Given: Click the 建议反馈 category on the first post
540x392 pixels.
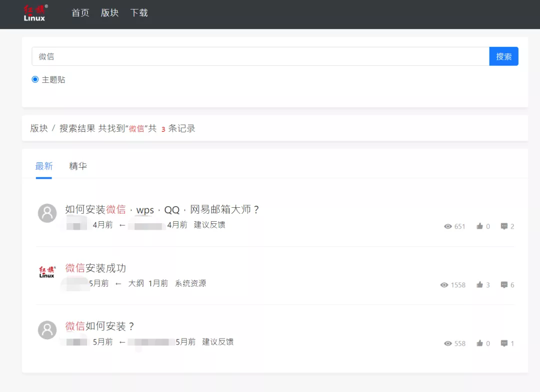Looking at the screenshot, I should (209, 225).
